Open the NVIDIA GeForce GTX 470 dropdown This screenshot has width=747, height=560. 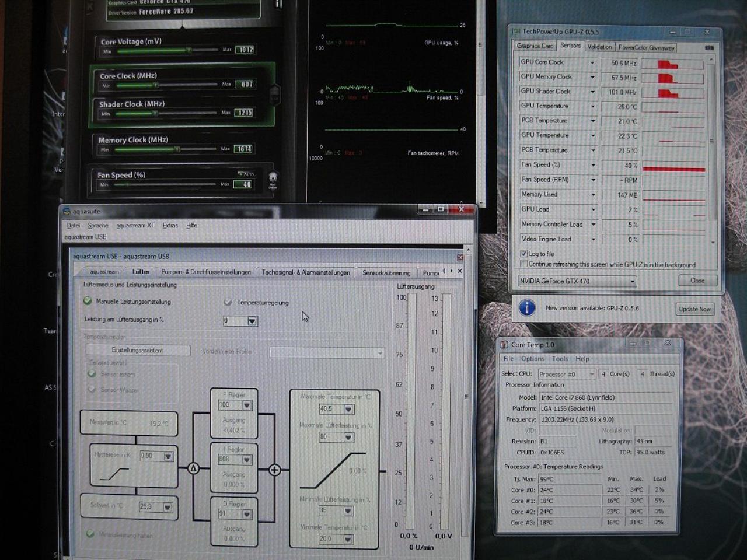(x=577, y=281)
